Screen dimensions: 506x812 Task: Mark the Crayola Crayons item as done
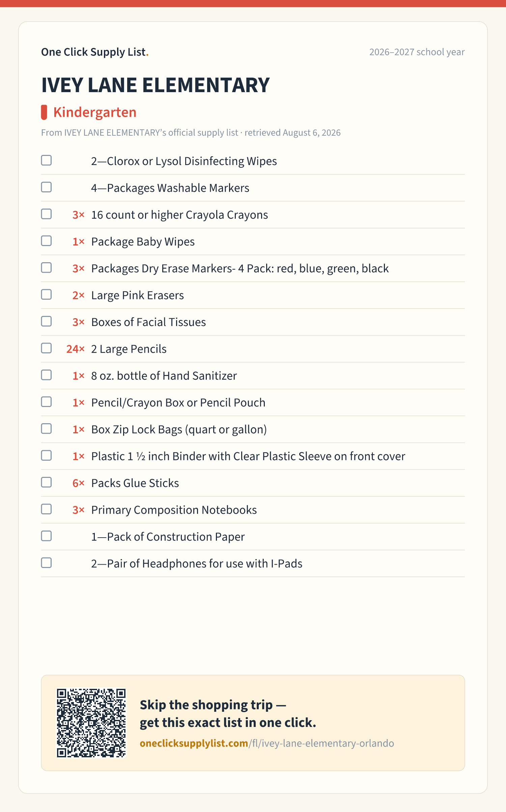pos(46,214)
